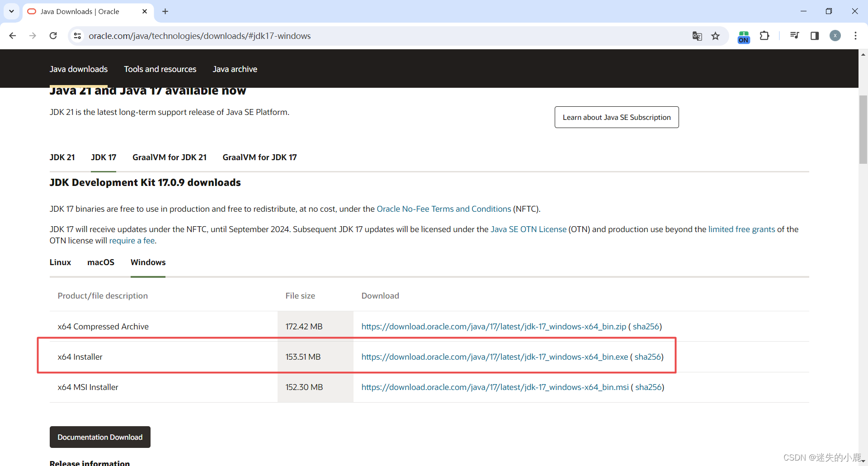Screen dimensions: 868x466
Task: Switch to the Linux OS tab
Action: click(x=60, y=262)
